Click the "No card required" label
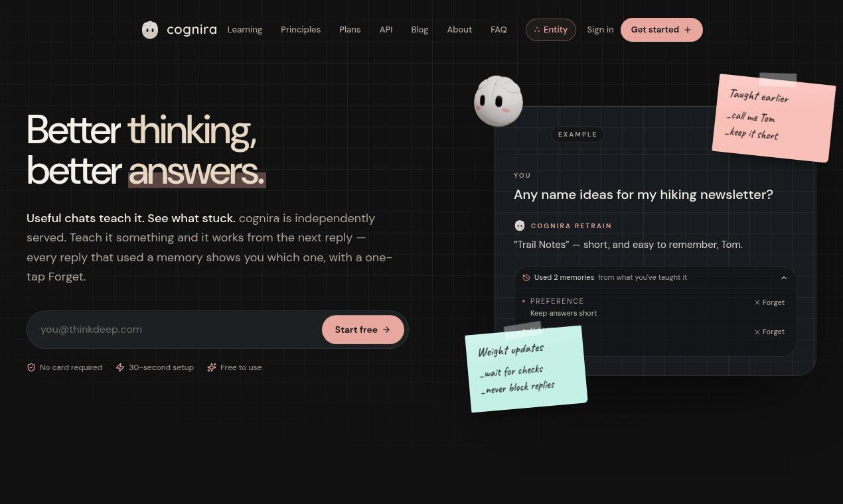This screenshot has width=843, height=504. tap(71, 367)
